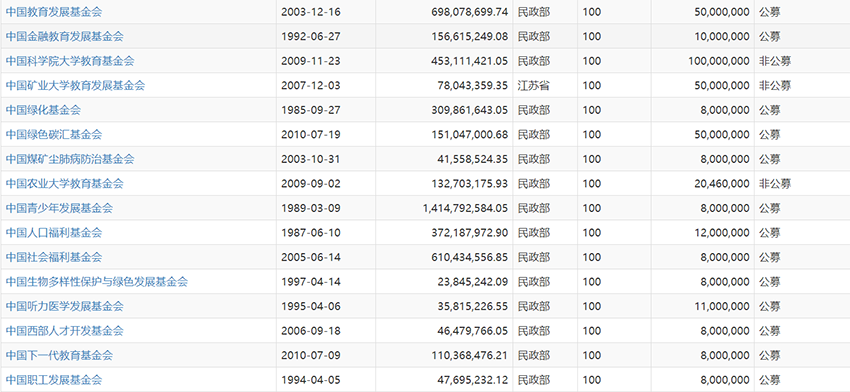Viewport: 850px width, 392px height.
Task: Select 中国绿化基金会 link
Action: 43,110
